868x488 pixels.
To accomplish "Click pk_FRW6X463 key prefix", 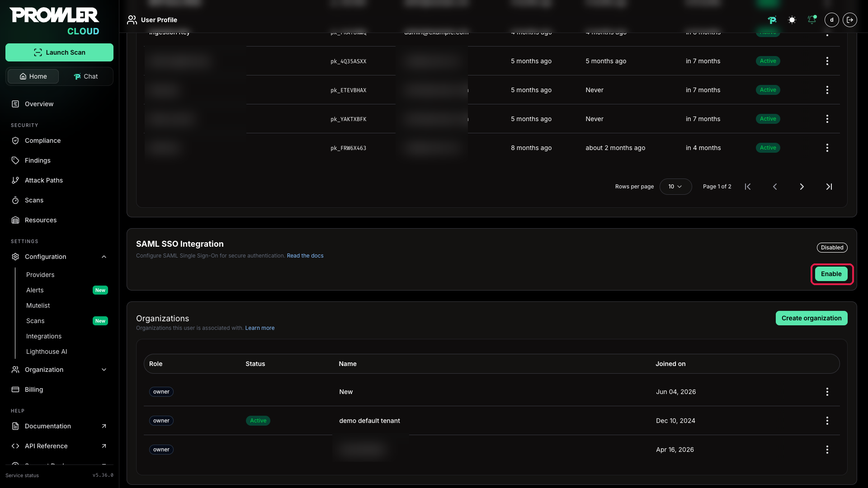I will (348, 148).
